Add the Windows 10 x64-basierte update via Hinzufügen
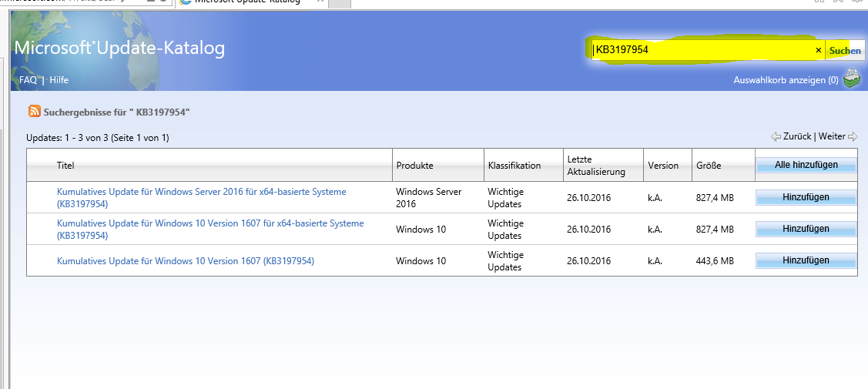This screenshot has height=389, width=868. [x=806, y=229]
